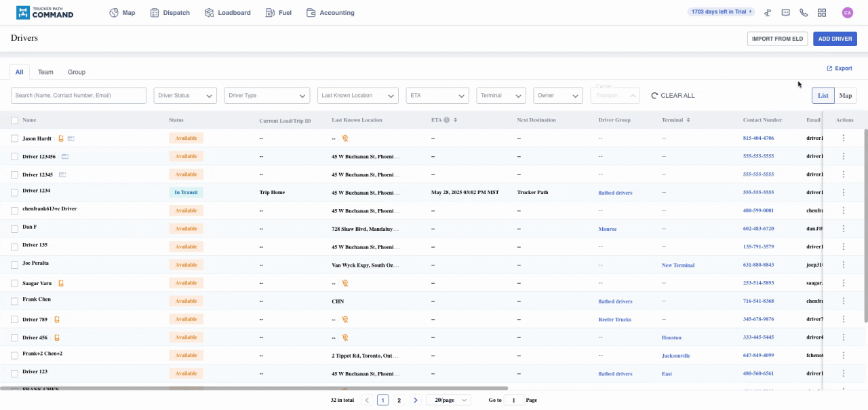Click the driver search input field
868x410 pixels.
79,96
